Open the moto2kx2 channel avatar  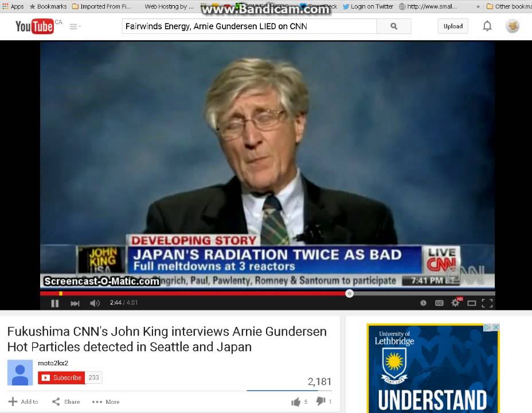tap(20, 372)
